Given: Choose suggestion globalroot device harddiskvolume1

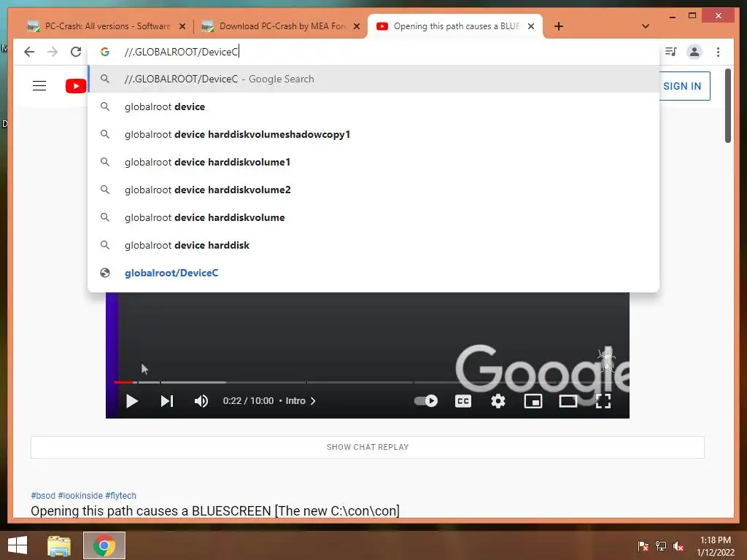Looking at the screenshot, I should click(x=373, y=162).
